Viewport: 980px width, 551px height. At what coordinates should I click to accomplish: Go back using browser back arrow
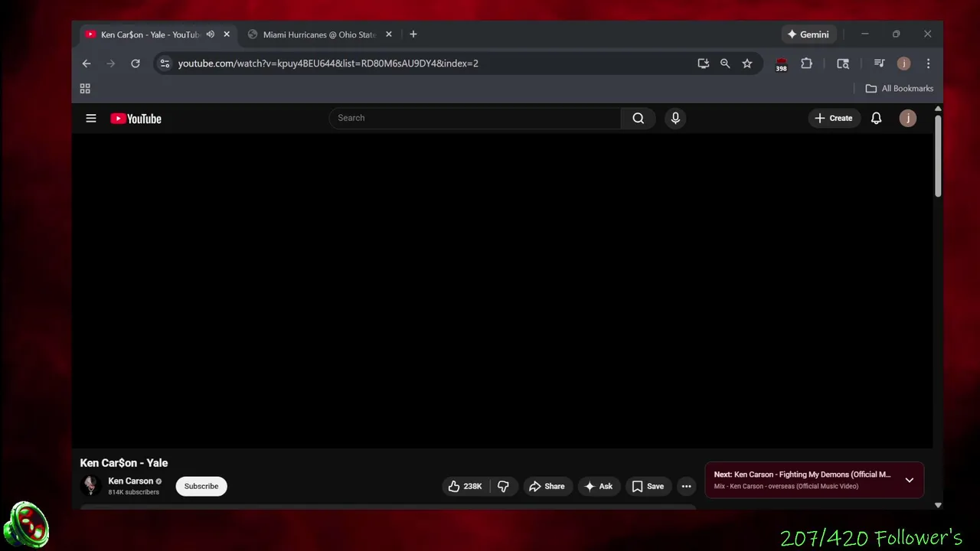[87, 64]
